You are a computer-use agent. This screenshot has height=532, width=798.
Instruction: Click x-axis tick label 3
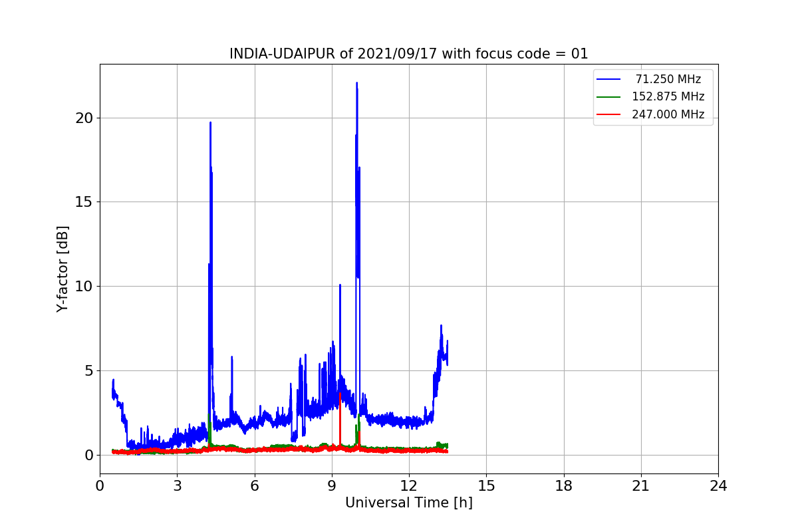tap(177, 486)
